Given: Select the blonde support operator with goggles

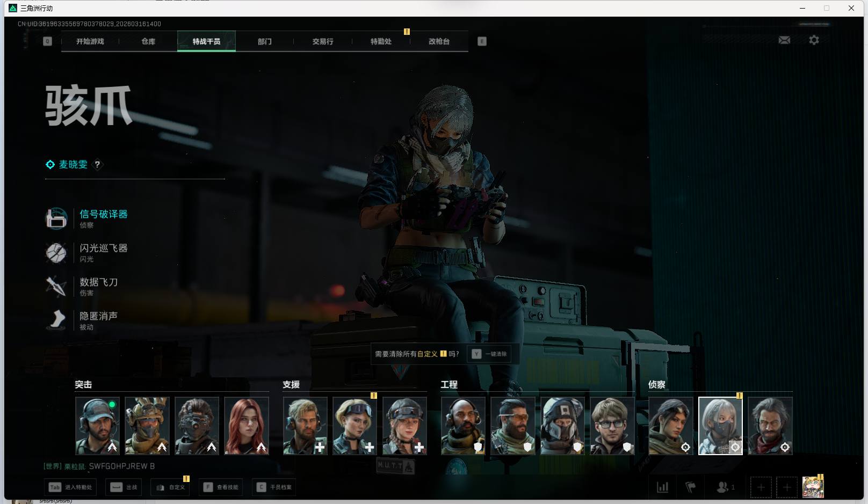Looking at the screenshot, I should 355,426.
